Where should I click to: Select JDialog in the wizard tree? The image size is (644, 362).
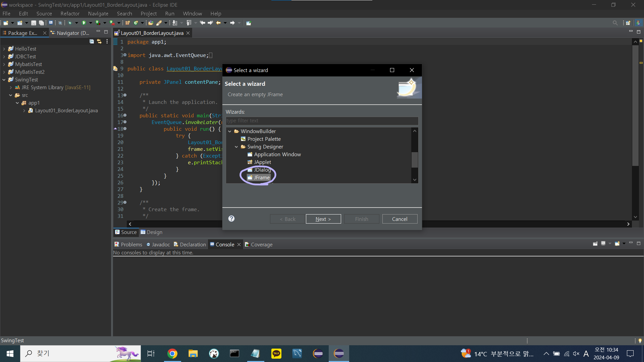259,170
